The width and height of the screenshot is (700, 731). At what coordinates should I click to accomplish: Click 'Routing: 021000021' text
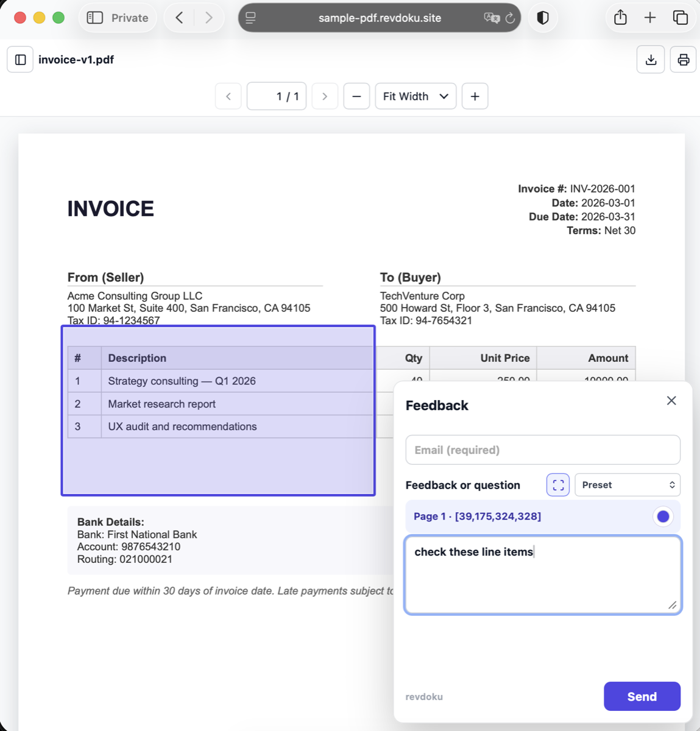pyautogui.click(x=125, y=559)
